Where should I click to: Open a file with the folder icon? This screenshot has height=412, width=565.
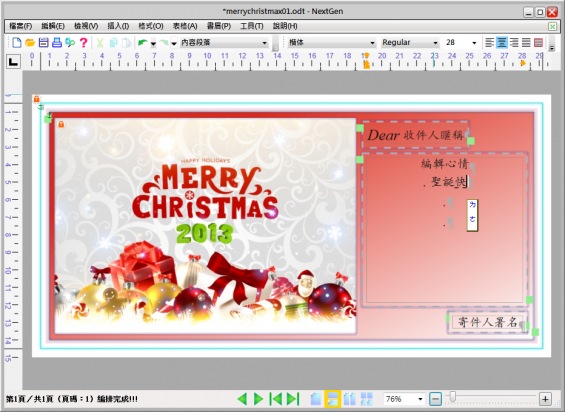pyautogui.click(x=30, y=43)
